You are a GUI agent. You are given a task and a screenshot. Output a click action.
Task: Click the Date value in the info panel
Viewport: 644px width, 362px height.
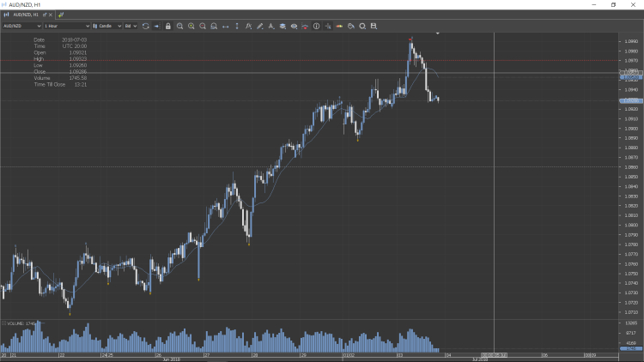[x=75, y=39]
